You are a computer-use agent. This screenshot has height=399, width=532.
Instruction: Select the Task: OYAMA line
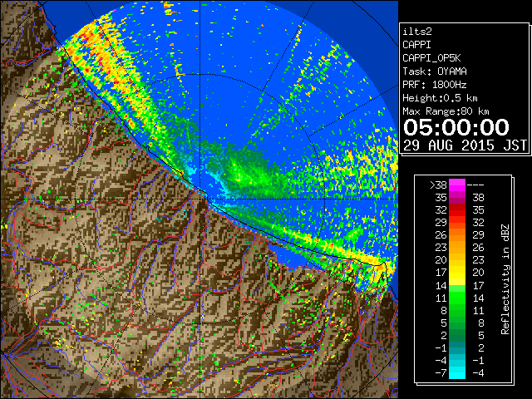pos(435,71)
